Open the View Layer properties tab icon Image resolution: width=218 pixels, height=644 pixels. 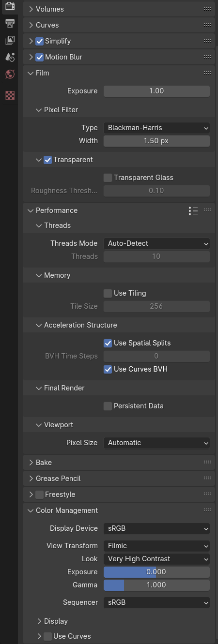pyautogui.click(x=10, y=40)
